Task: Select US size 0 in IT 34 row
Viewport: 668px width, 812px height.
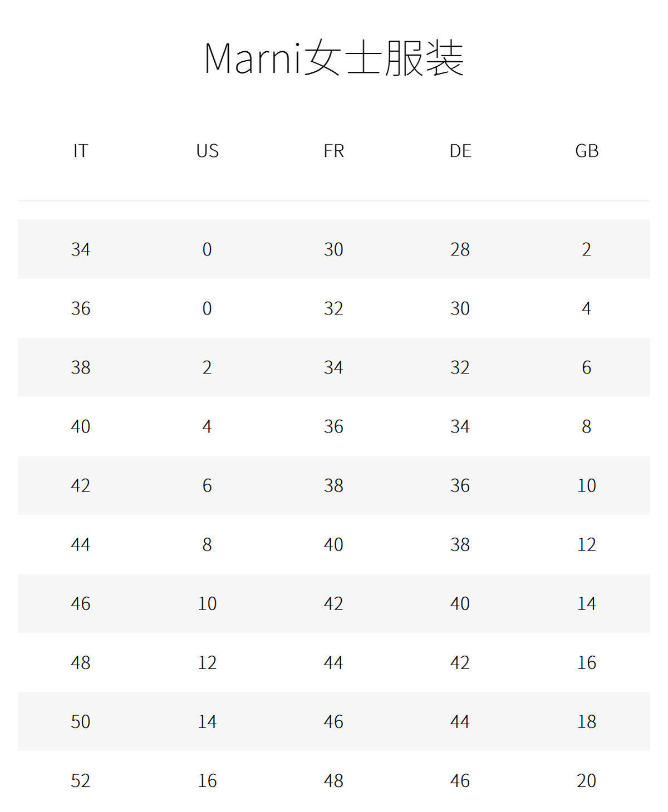Action: click(207, 249)
